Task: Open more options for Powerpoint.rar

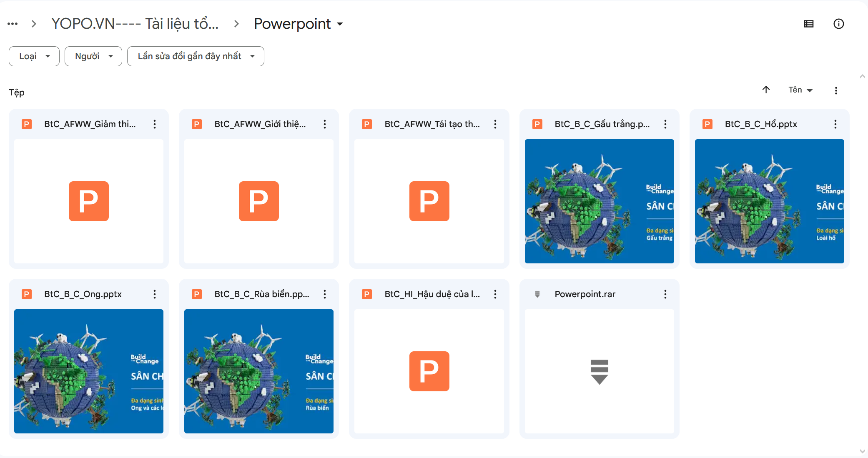Action: (665, 294)
